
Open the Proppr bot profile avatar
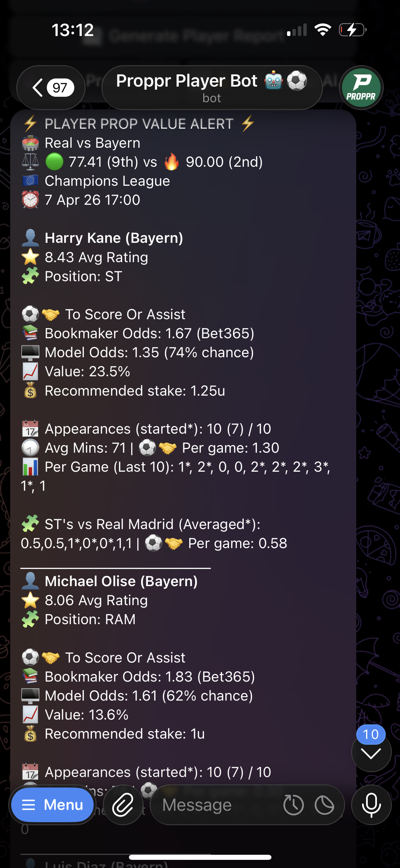click(x=361, y=88)
